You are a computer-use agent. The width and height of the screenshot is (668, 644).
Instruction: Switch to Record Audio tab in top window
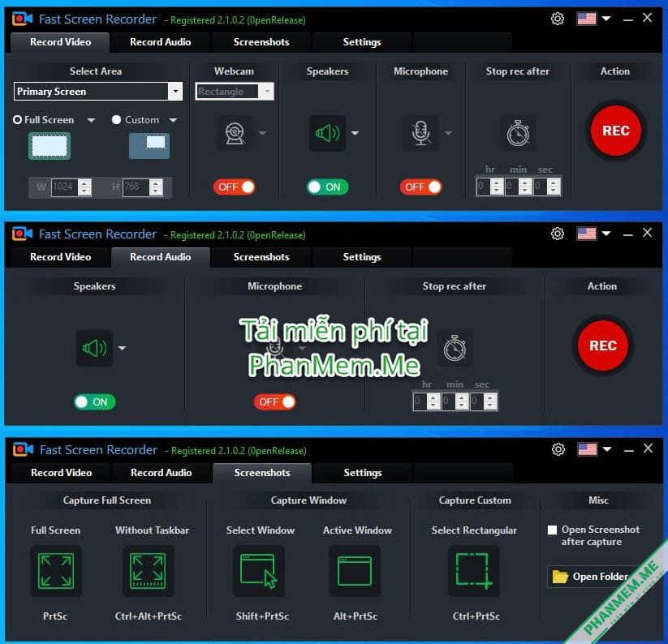(160, 42)
